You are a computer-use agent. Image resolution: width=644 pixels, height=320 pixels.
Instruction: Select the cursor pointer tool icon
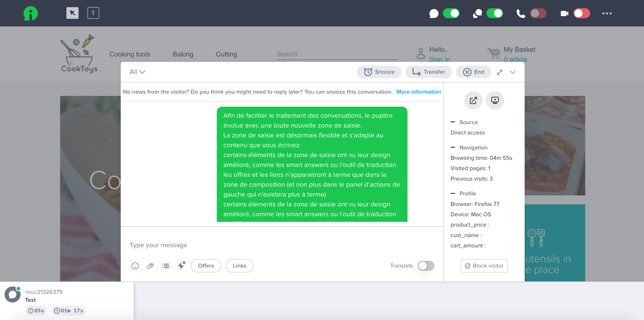72,13
